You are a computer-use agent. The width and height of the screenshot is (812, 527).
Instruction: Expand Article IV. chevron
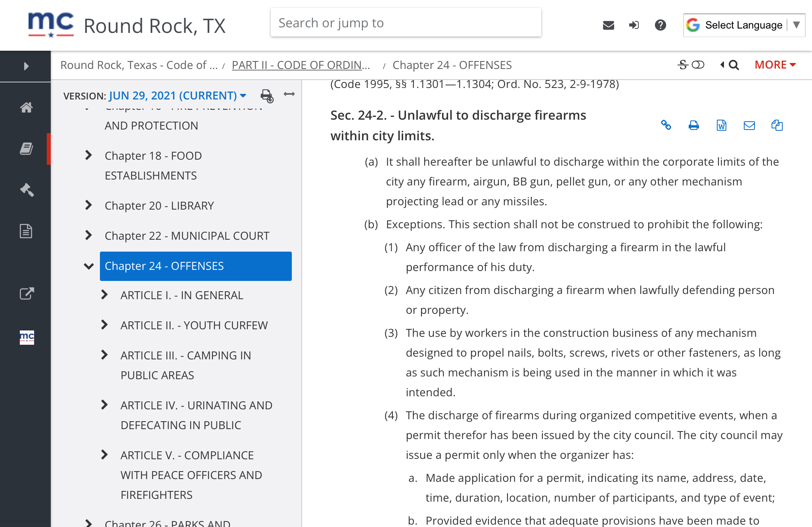pyautogui.click(x=104, y=405)
